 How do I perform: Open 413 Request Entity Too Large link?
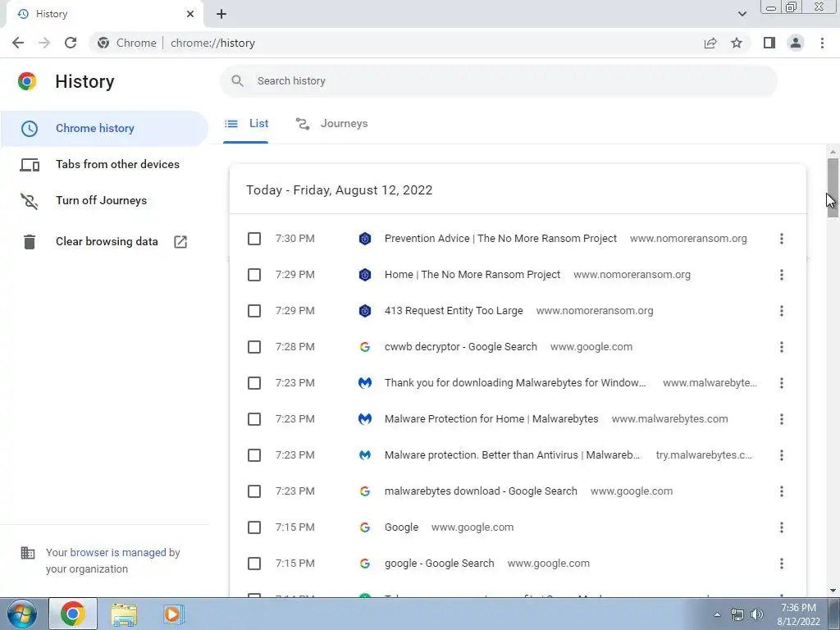453,311
